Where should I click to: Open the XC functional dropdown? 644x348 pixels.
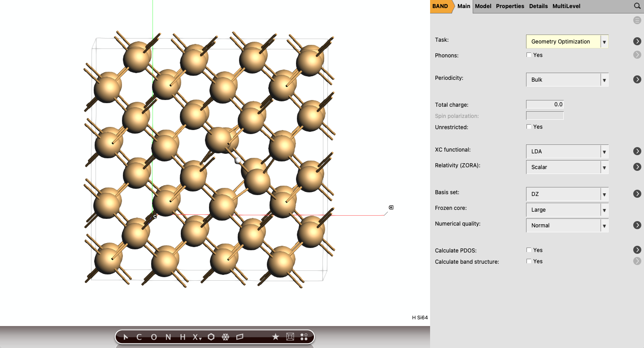pos(567,151)
